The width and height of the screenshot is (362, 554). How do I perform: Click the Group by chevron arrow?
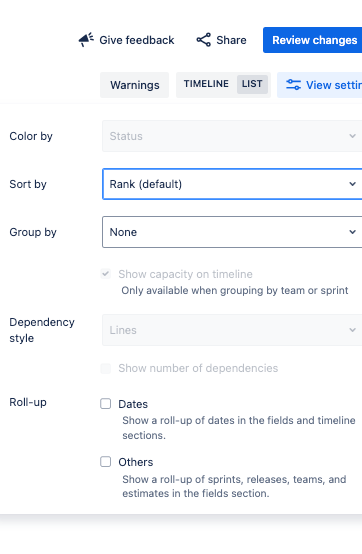coord(352,232)
